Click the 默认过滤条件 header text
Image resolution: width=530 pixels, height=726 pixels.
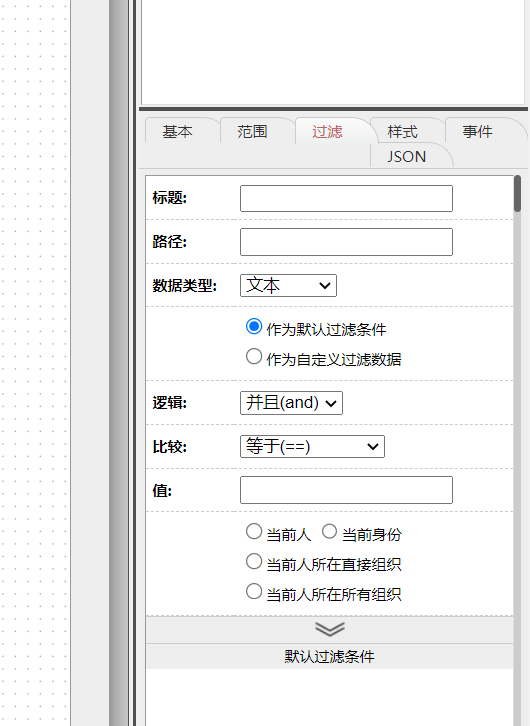330,657
